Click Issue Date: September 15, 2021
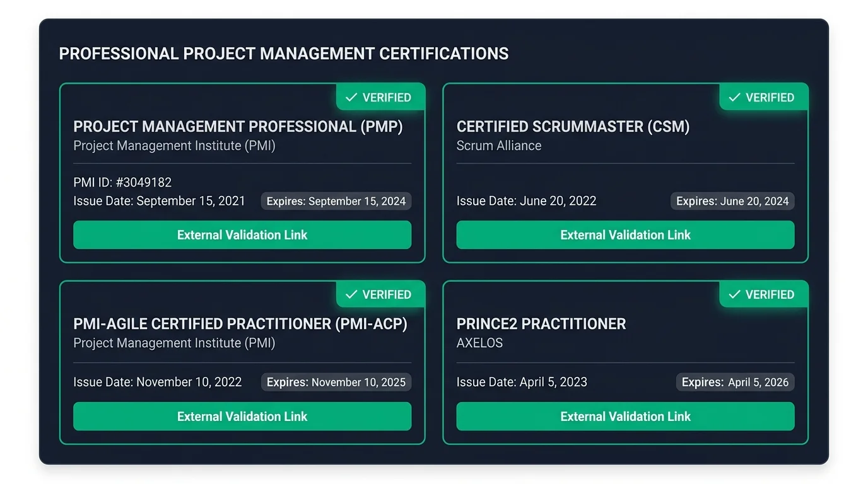 coord(159,201)
